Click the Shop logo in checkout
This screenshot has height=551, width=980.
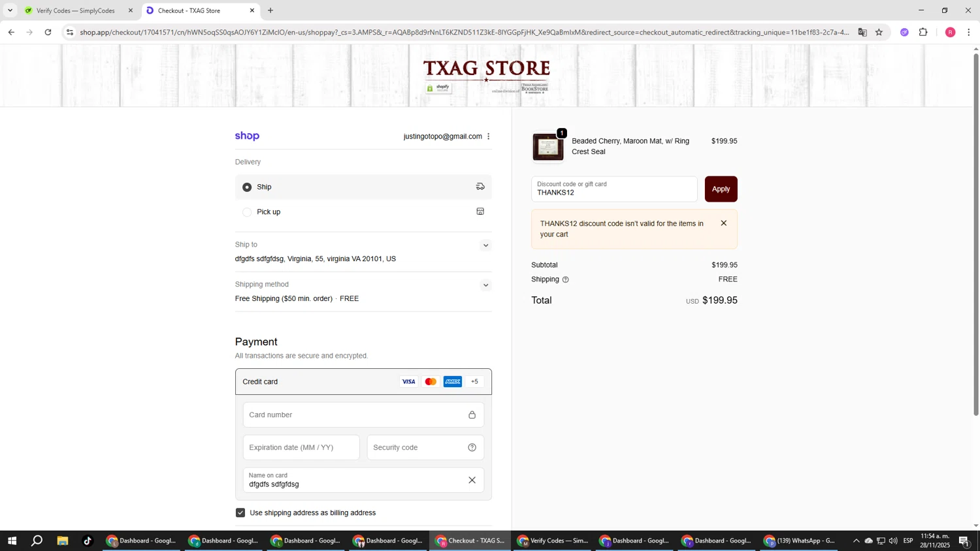(x=247, y=136)
